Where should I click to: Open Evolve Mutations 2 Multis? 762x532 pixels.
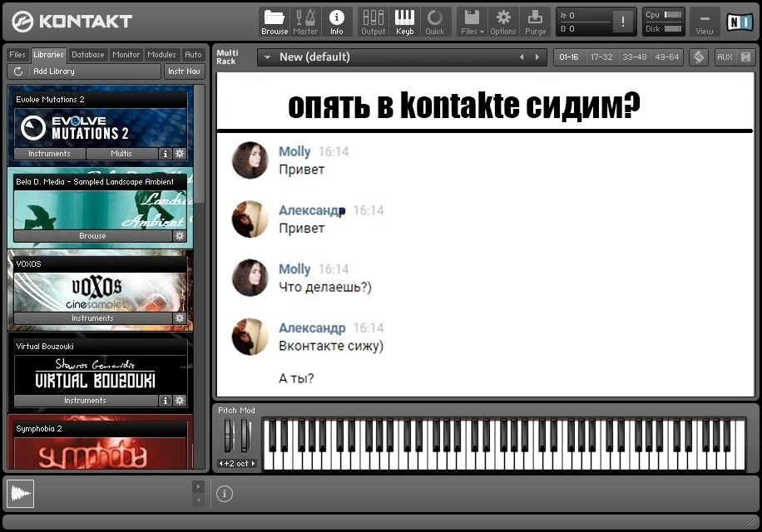121,154
